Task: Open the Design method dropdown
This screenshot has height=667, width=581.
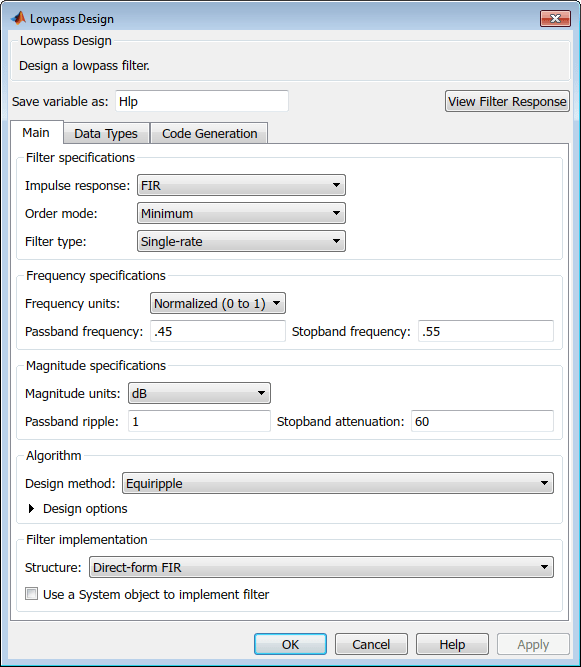Action: [338, 483]
